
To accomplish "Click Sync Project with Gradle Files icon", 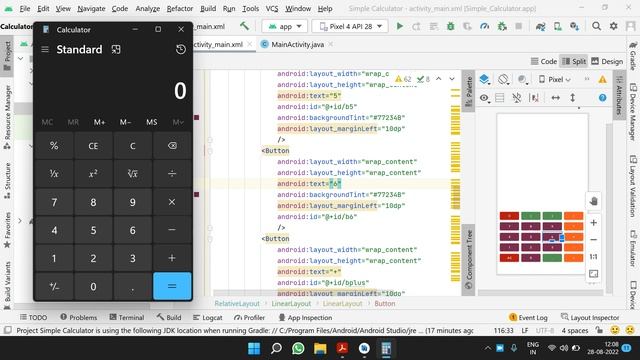I will 540,26.
